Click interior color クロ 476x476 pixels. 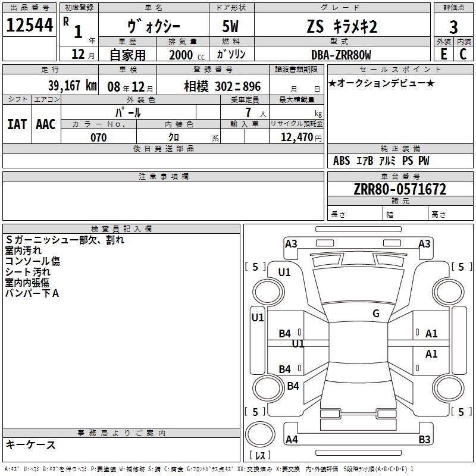coord(174,137)
